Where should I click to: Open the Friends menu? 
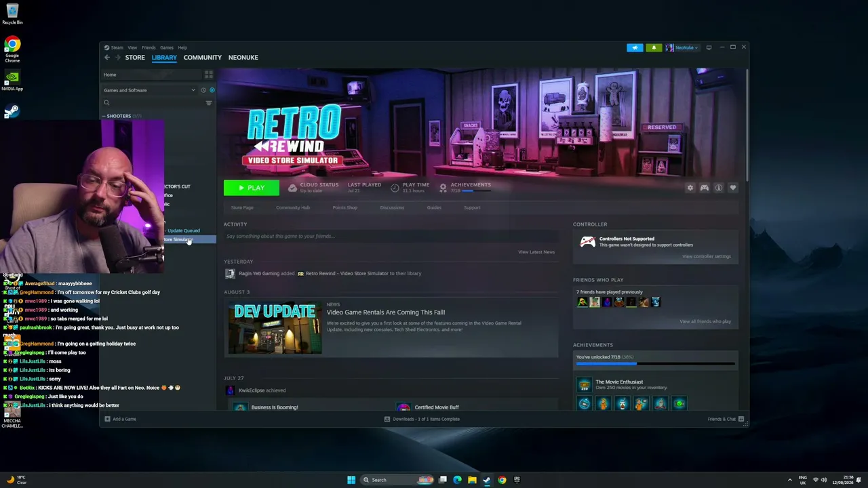coord(149,47)
